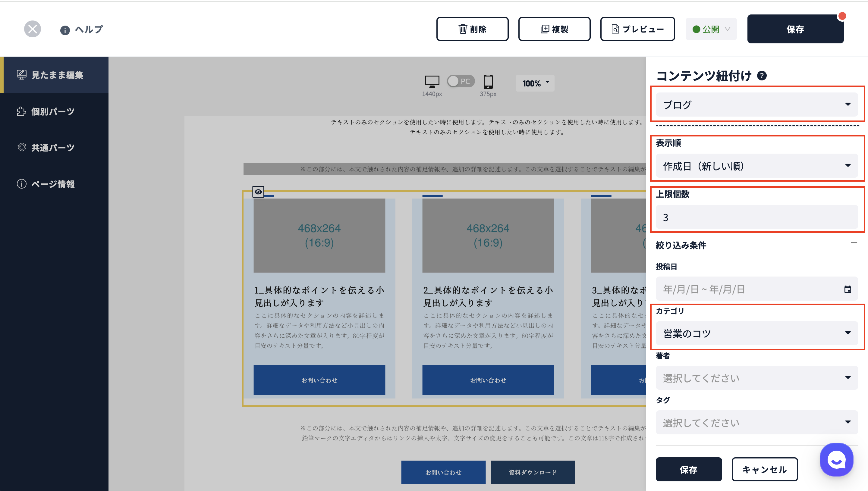868x491 pixels.
Task: Click the 投稿日 date range field
Action: point(757,289)
